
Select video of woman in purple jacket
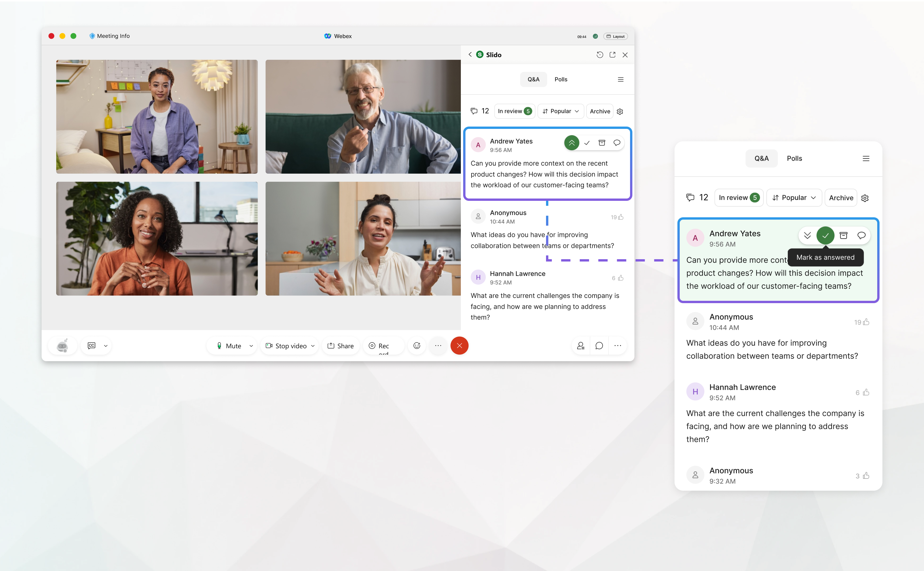pyautogui.click(x=157, y=117)
